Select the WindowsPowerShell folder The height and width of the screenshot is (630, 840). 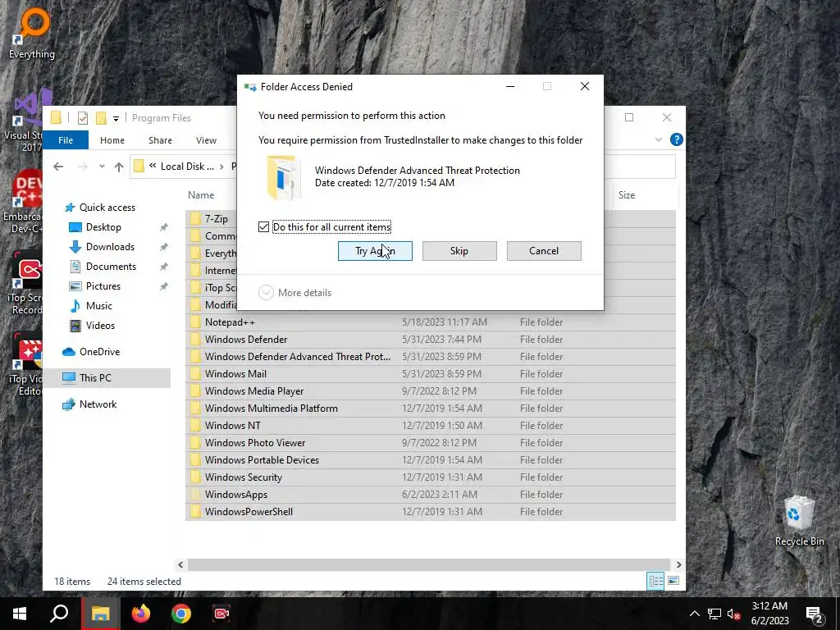click(x=431, y=512)
